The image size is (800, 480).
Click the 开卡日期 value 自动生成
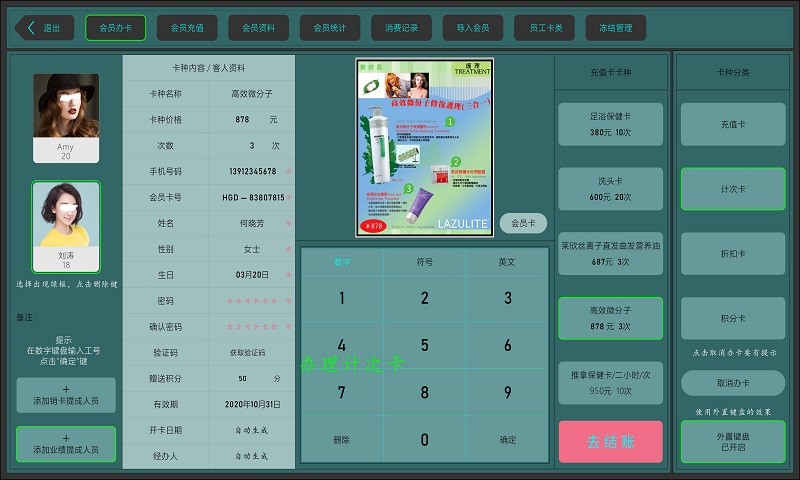coord(252,431)
